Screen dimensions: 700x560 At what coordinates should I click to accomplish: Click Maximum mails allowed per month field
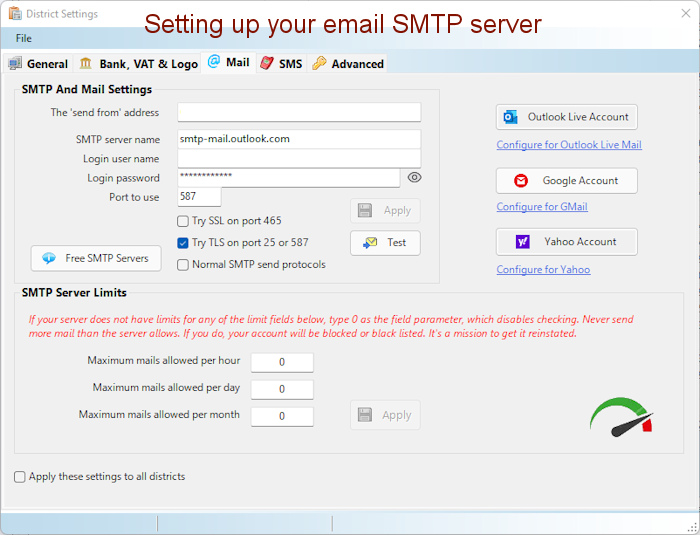point(282,417)
